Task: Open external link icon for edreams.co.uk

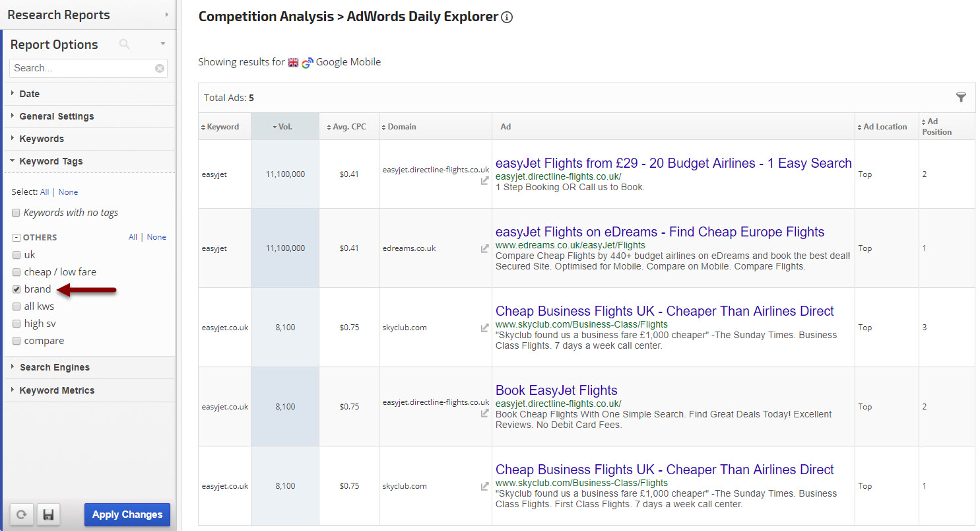Action: coord(485,248)
